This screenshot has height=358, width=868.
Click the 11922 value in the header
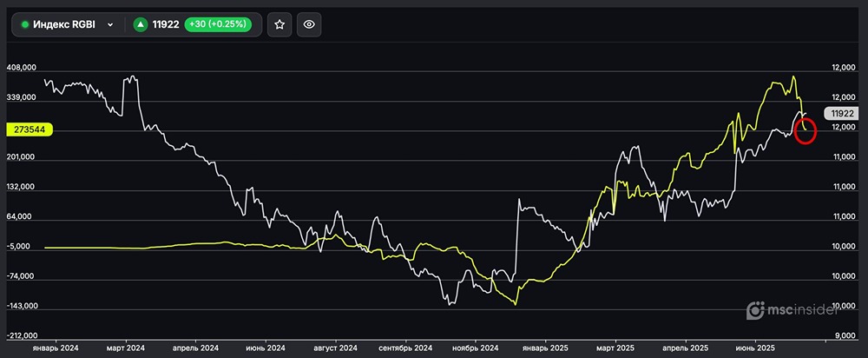coord(167,25)
